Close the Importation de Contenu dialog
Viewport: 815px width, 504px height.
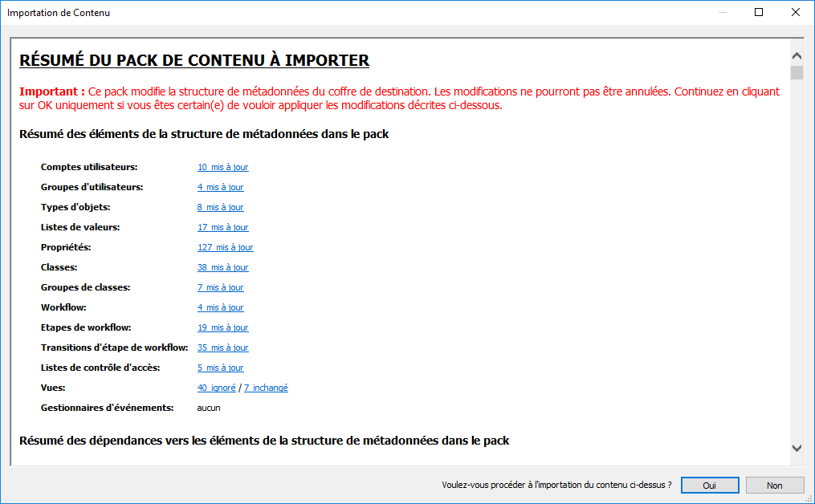click(x=796, y=12)
